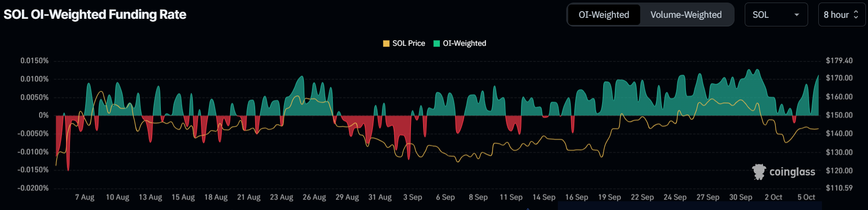
Task: Click the 23 Aug date label
Action: point(282,197)
